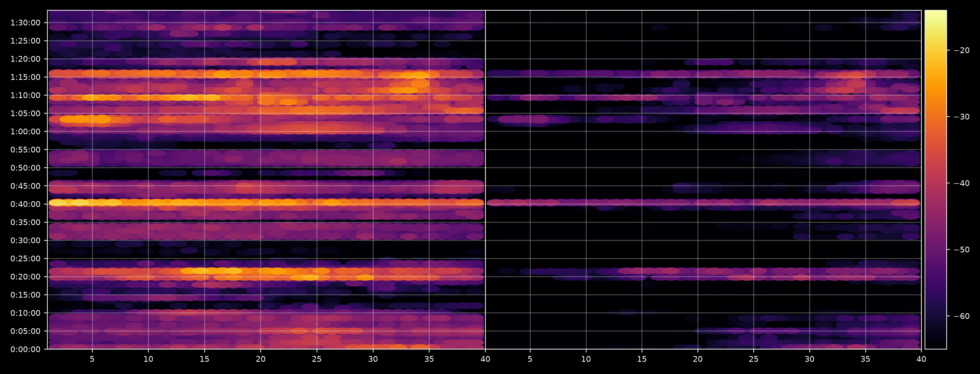The image size is (980, 374).
Task: Click the 0:30:00 y-axis tick label
Action: pos(26,241)
